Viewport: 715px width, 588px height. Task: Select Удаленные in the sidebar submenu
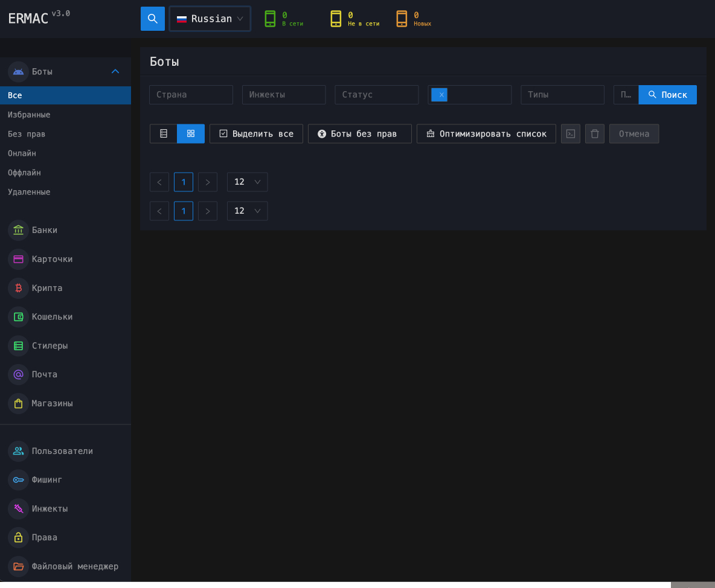(x=29, y=192)
